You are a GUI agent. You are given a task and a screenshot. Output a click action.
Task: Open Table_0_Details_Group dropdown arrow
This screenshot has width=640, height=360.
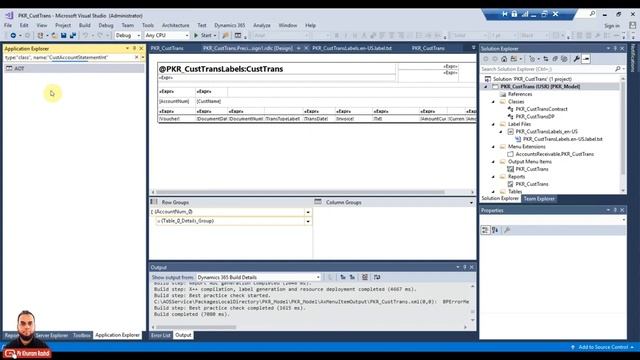[x=308, y=221]
